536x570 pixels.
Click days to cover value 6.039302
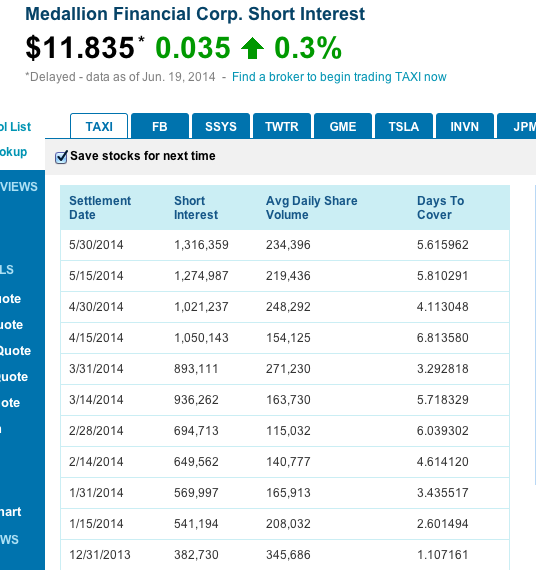443,431
